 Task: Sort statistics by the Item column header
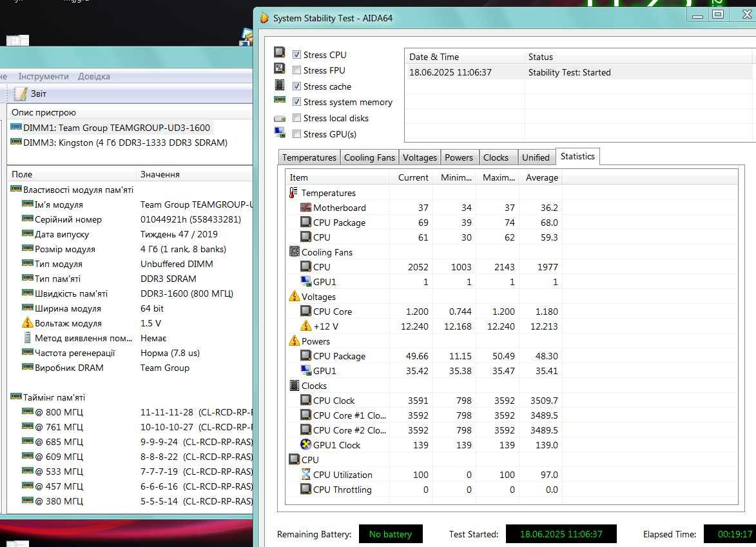[x=337, y=177]
